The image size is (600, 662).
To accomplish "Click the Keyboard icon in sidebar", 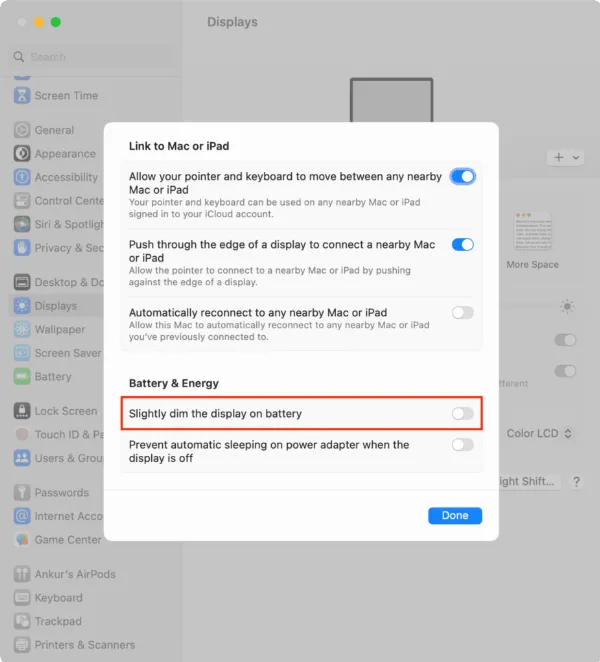I will tap(22, 598).
